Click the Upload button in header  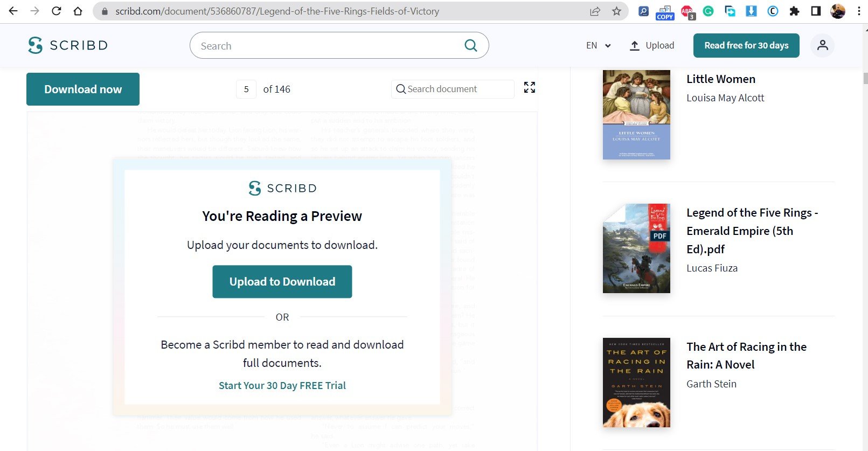point(652,46)
